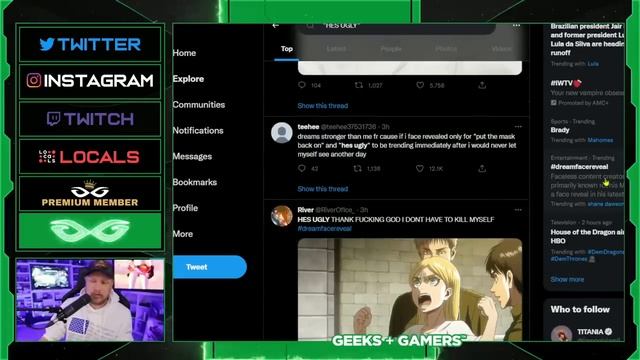Like the tweet with 5,758 likes
The width and height of the screenshot is (640, 360).
coord(420,85)
